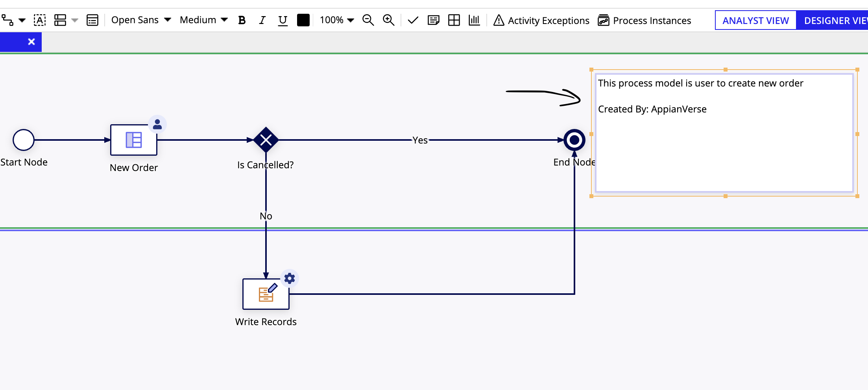Expand the 100% zoom level dropdown
Image resolution: width=868 pixels, height=390 pixels.
337,20
